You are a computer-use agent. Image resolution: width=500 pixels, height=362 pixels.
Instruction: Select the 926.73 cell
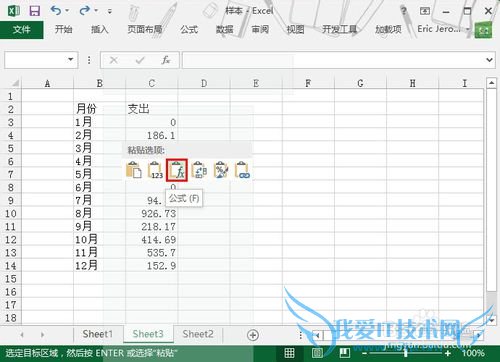pyautogui.click(x=152, y=213)
